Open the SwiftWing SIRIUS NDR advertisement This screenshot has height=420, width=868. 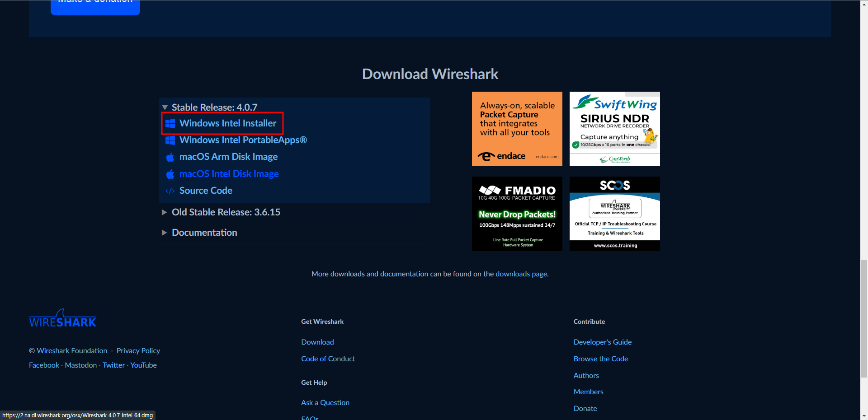pos(614,129)
